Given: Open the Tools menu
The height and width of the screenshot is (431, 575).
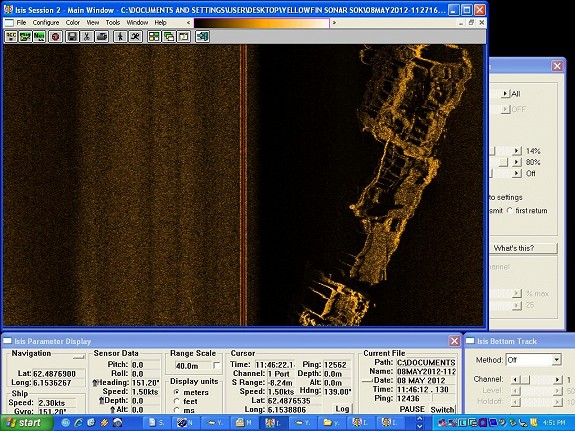Looking at the screenshot, I should click(x=113, y=23).
